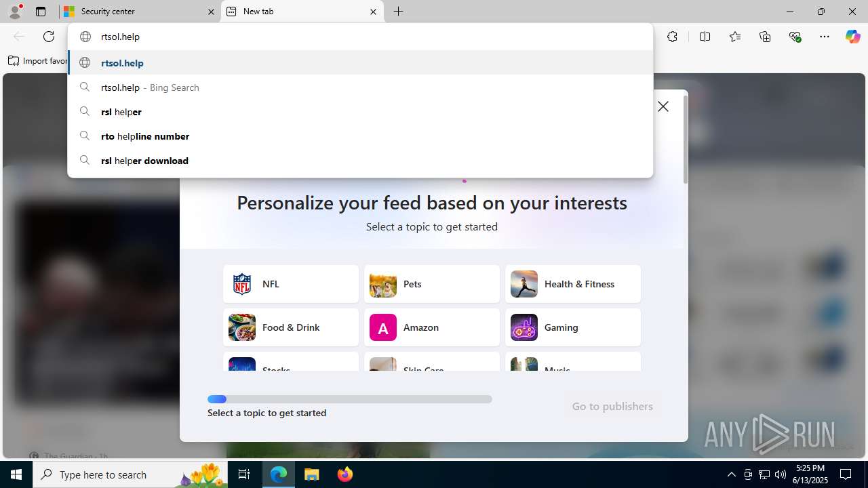Select the Health & Fitness topic
Image resolution: width=868 pixels, height=488 pixels.
pos(573,284)
